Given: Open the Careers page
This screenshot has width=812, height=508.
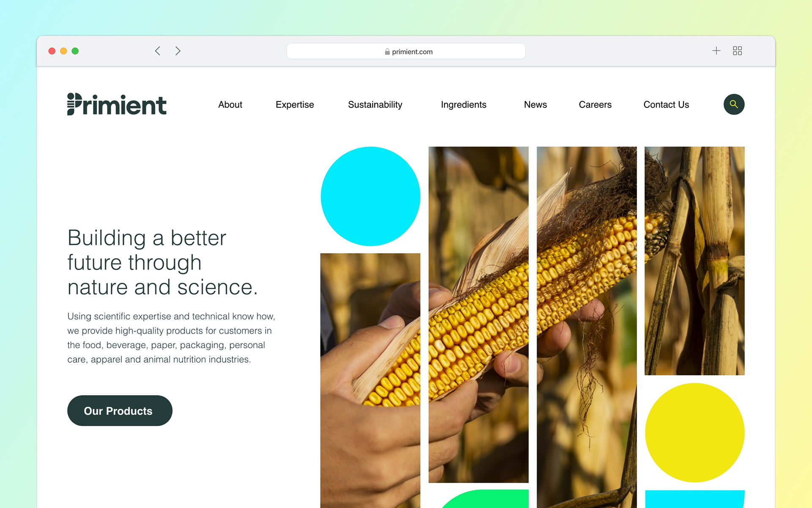Looking at the screenshot, I should (595, 104).
